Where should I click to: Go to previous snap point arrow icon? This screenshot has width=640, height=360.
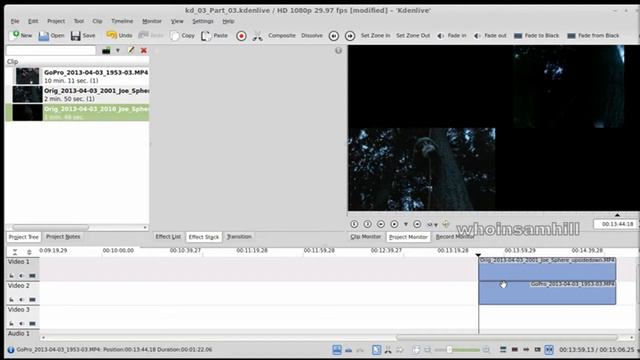[x=333, y=36]
